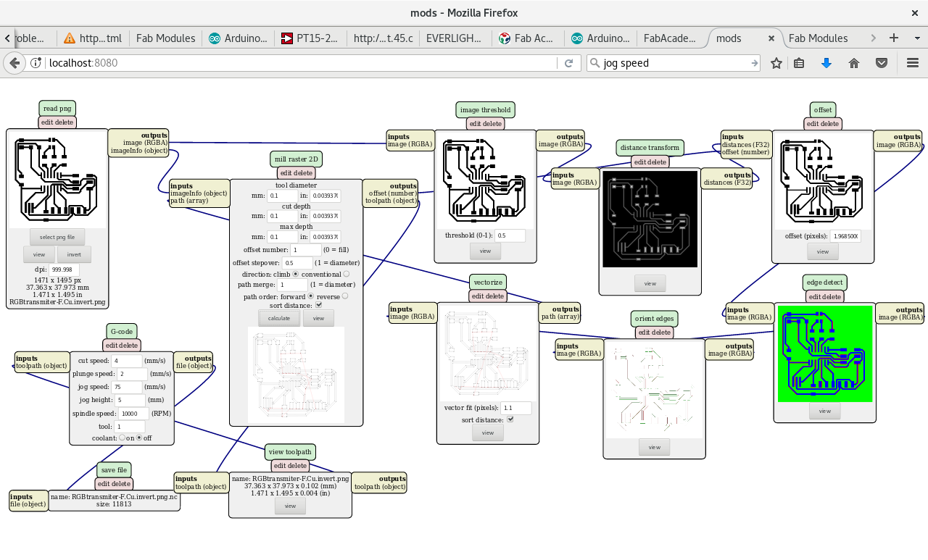Viewport: 928px width, 560px height.
Task: Show site information for localhost
Action: pyautogui.click(x=36, y=63)
